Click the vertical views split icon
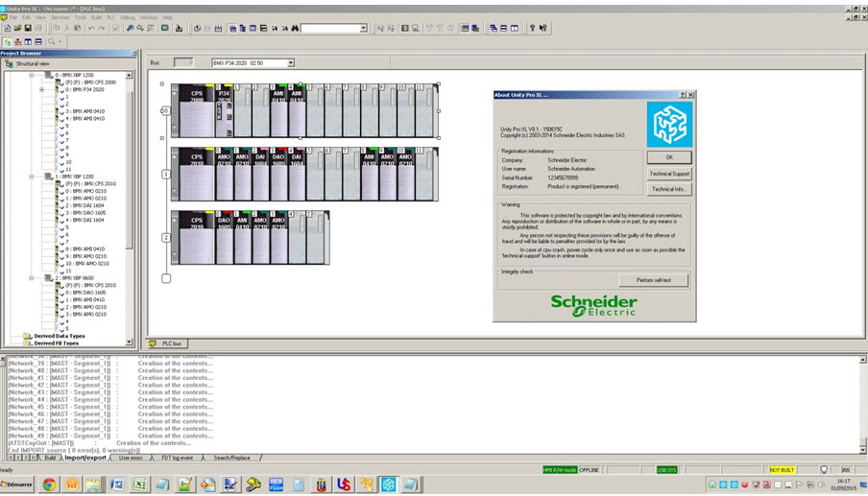 pyautogui.click(x=28, y=42)
